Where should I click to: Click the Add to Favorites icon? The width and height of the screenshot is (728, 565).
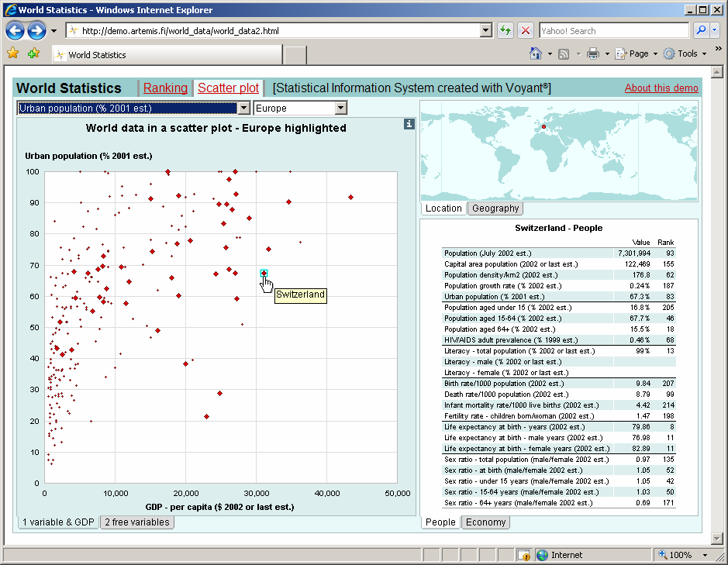click(x=33, y=53)
